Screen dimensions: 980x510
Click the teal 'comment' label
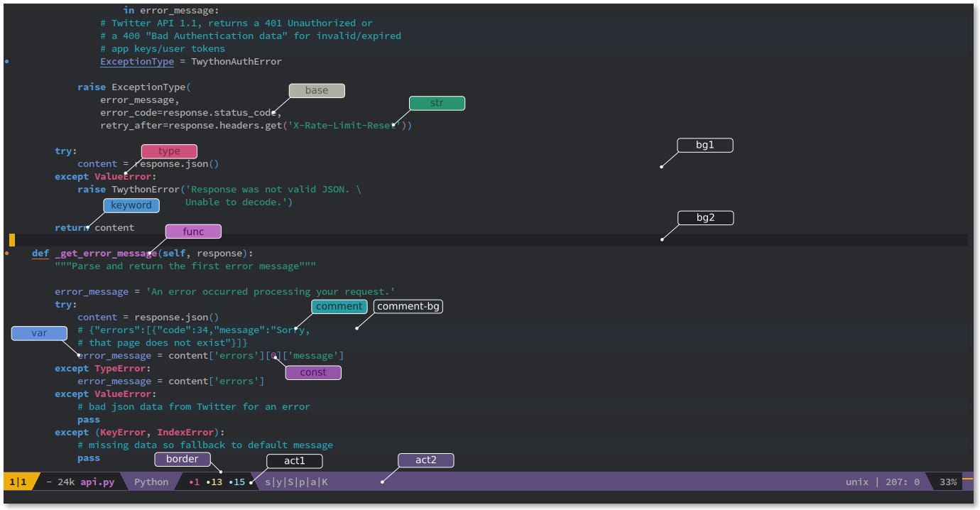(339, 306)
